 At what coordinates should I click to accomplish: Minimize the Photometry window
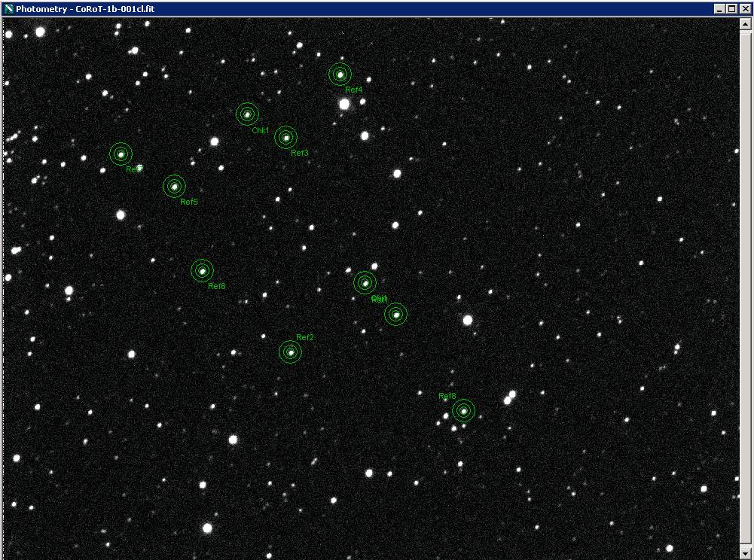pos(719,9)
